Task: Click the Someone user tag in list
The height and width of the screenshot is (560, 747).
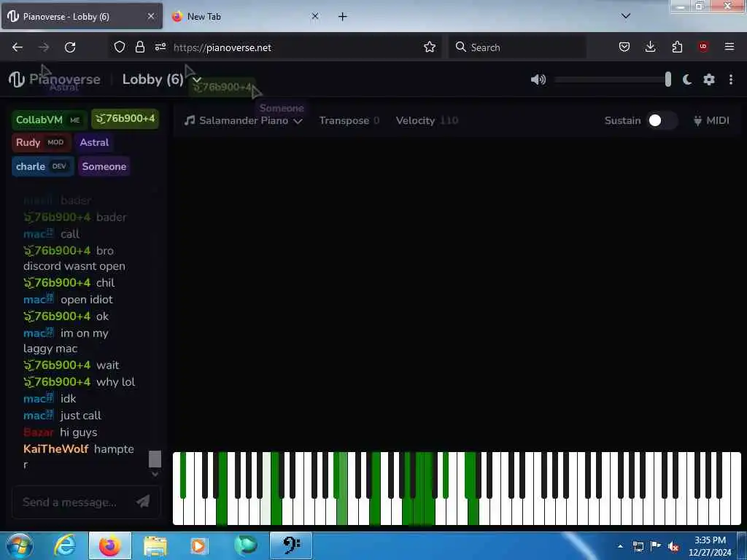Action: (x=104, y=166)
